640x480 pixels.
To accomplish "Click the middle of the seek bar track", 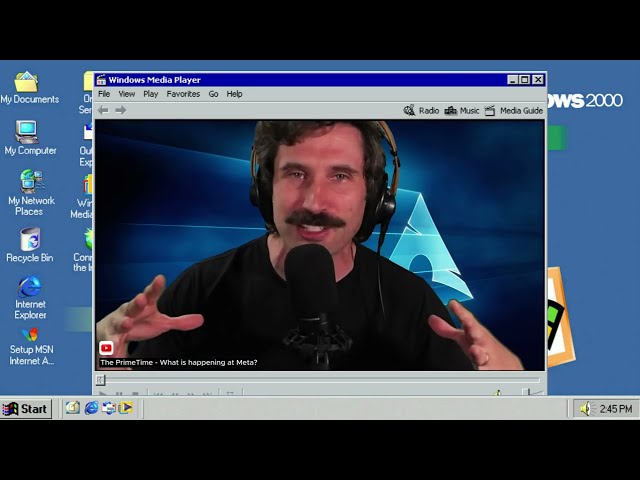I will [x=319, y=380].
